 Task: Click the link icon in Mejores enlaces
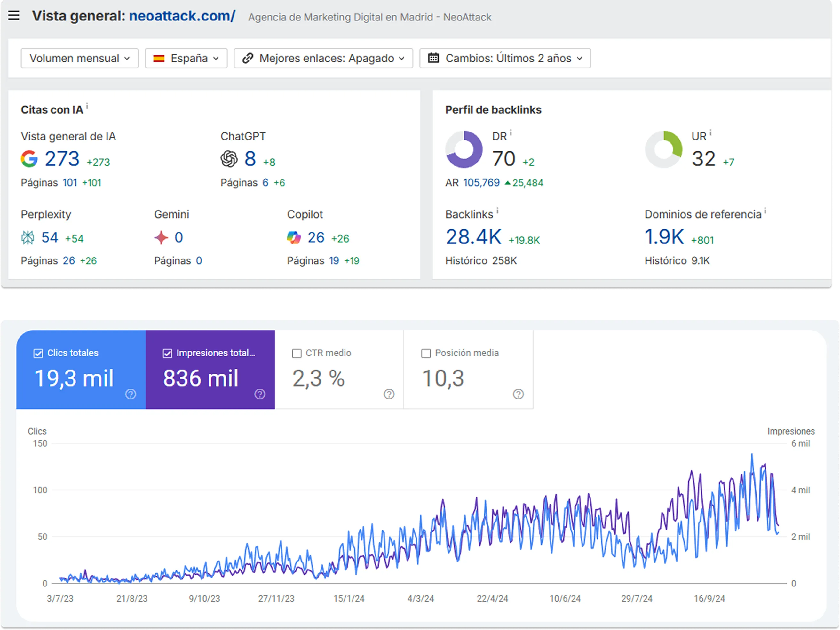point(248,58)
